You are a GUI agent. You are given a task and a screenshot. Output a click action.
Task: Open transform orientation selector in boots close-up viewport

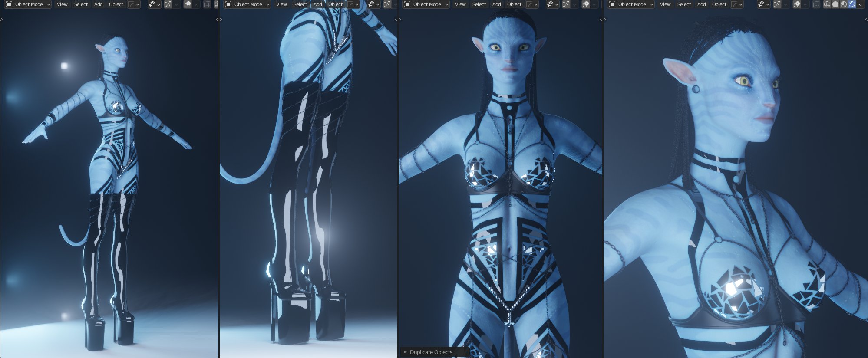pyautogui.click(x=353, y=4)
